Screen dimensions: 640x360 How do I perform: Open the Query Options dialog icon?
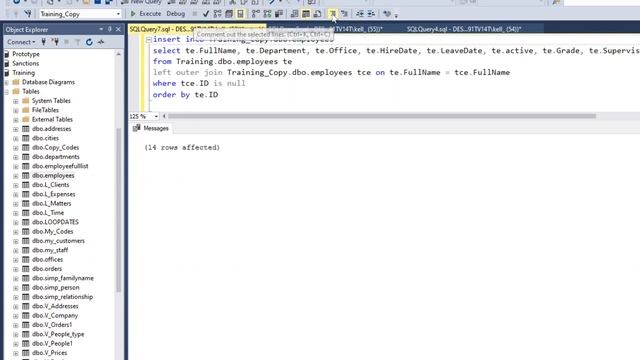(229, 14)
